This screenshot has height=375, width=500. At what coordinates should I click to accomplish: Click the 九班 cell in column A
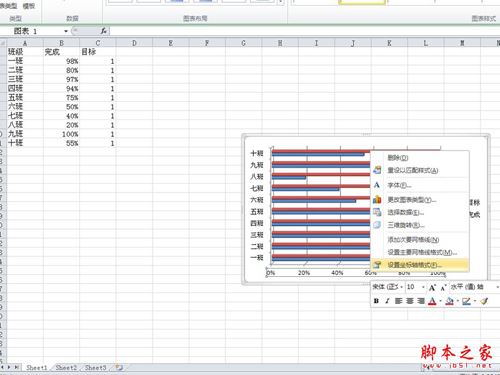pos(25,134)
